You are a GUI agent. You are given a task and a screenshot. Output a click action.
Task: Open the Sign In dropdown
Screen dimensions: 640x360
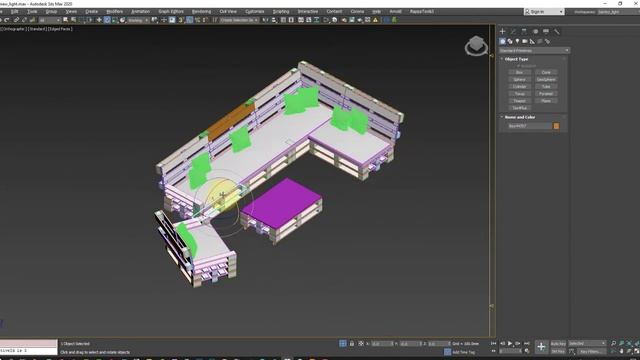click(544, 12)
